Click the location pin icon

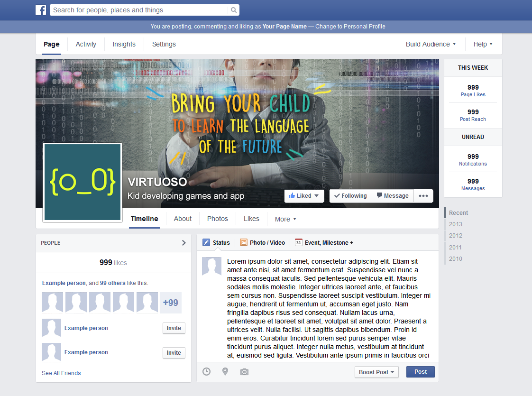pyautogui.click(x=225, y=372)
